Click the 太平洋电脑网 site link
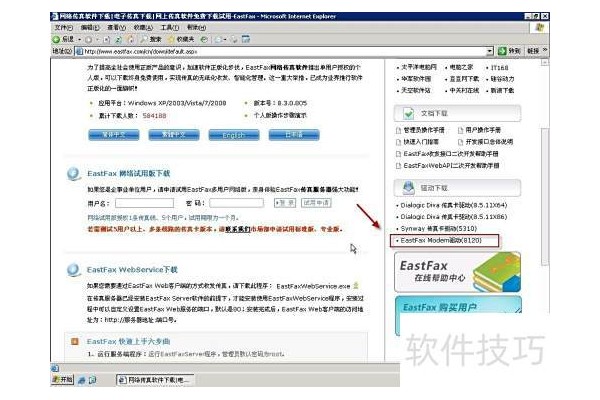The width and height of the screenshot is (600, 400). click(419, 67)
